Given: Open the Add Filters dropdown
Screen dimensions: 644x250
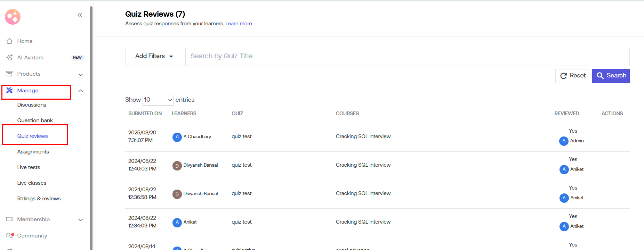Looking at the screenshot, I should (154, 56).
